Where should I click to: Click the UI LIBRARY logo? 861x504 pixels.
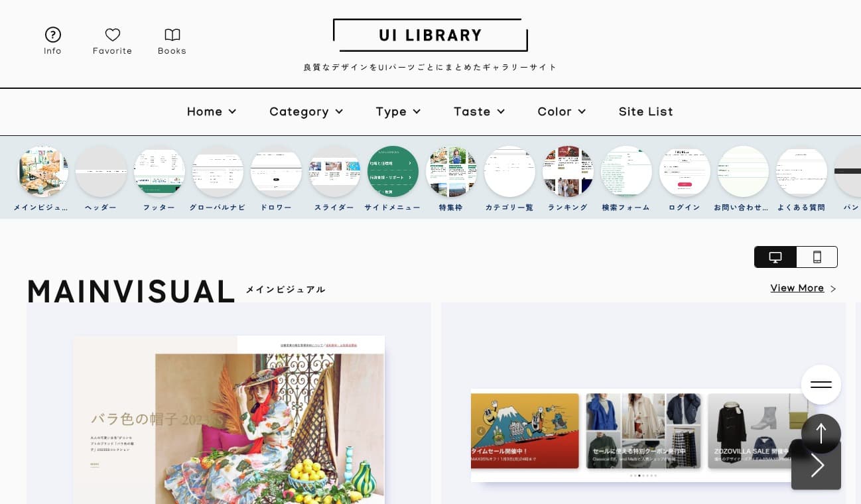430,35
